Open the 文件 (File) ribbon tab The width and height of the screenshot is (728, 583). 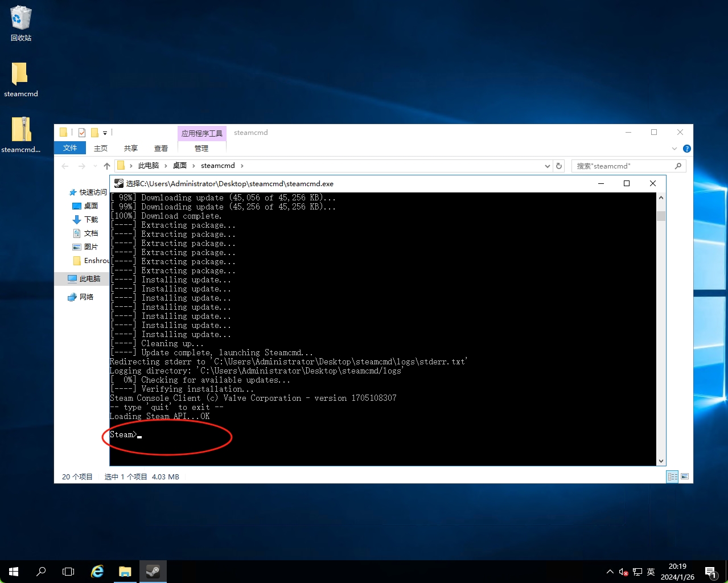point(70,148)
